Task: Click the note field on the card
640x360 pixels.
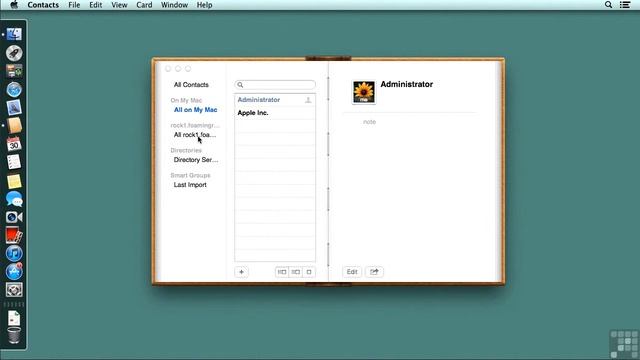Action: [x=369, y=122]
